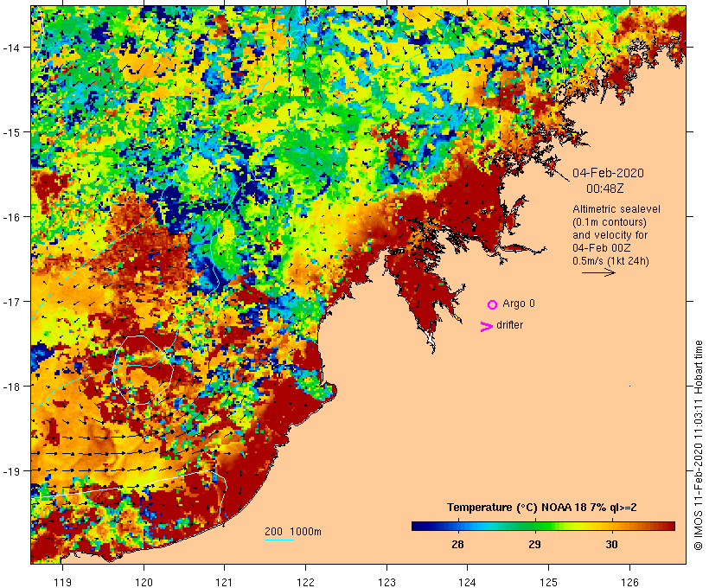Click the 123 longitude axis label
Screen dimensions: 709x588
(x=386, y=582)
